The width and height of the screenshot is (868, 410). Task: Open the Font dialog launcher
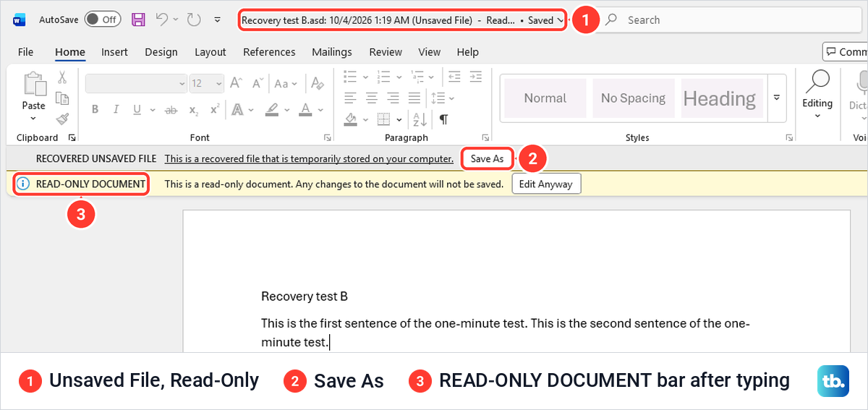[x=327, y=137]
